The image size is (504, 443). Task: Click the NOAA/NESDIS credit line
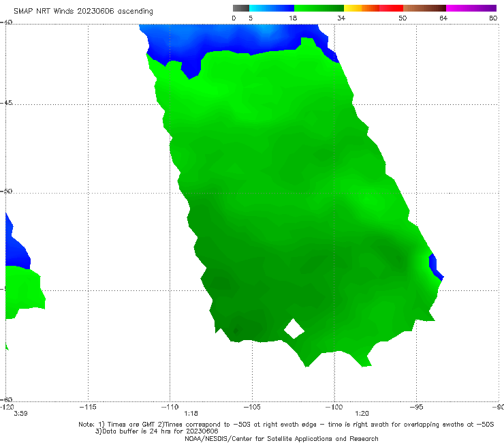click(x=281, y=438)
